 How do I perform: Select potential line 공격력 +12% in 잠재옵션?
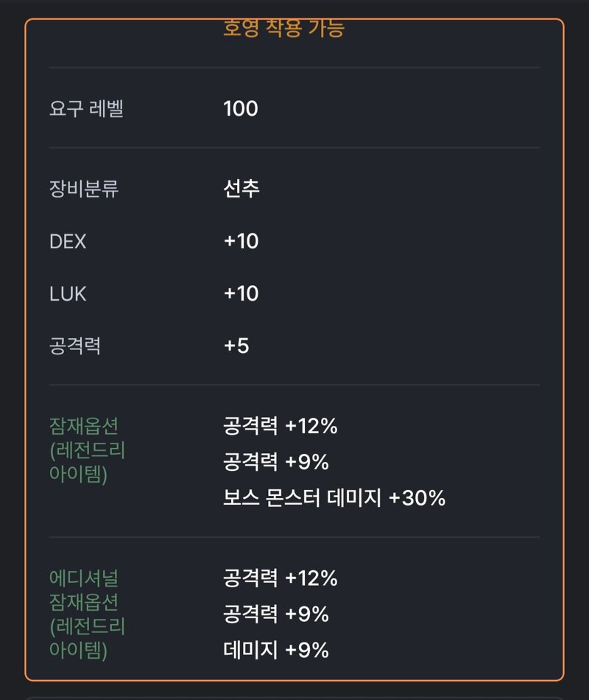281,425
